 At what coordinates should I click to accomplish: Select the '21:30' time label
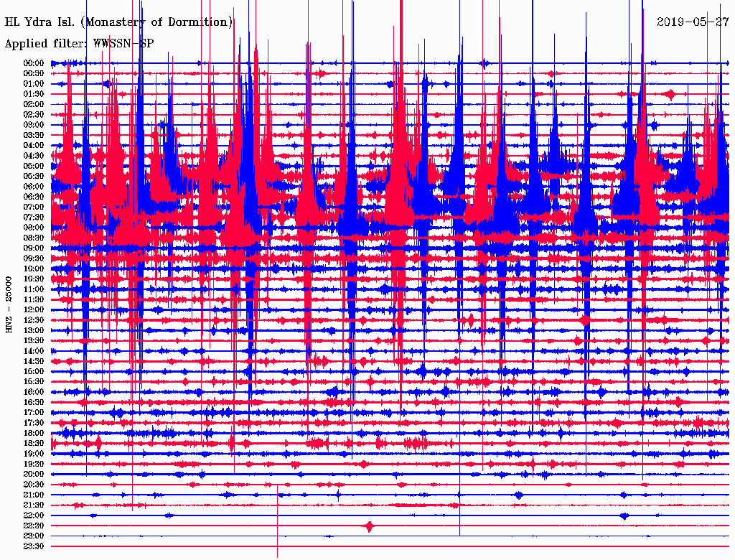(x=34, y=505)
